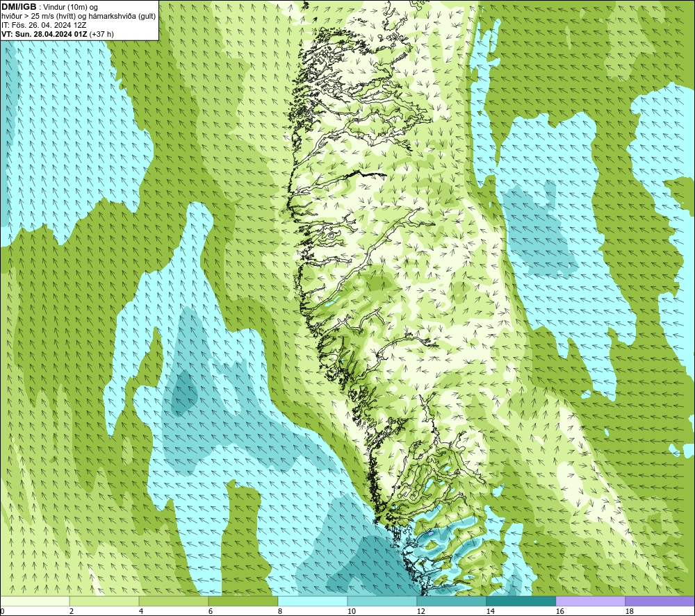Click the 'IT: Fös. 26. 04. 2024 12Z' line
695x616 pixels.
44,25
